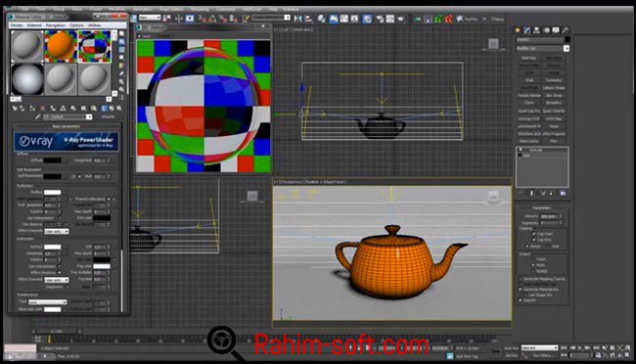Open Refraction Affect channels dropdown
The height and width of the screenshot is (364, 636).
tap(57, 280)
